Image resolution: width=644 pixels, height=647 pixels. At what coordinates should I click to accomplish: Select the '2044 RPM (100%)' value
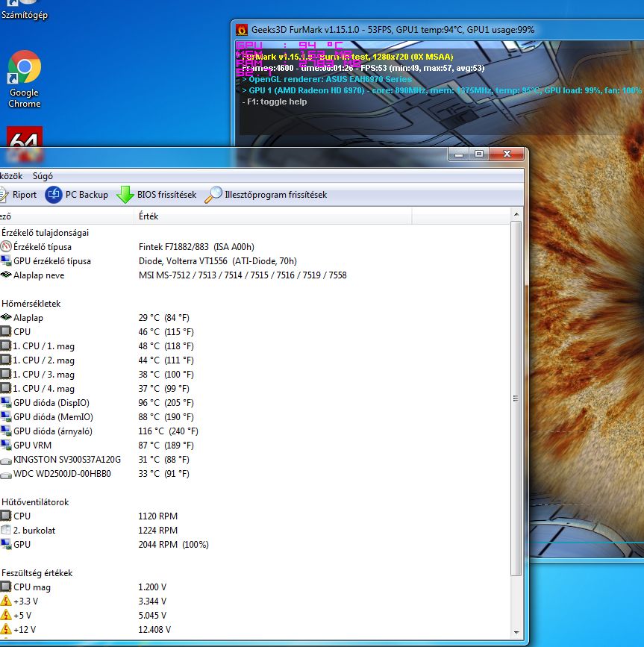(174, 545)
